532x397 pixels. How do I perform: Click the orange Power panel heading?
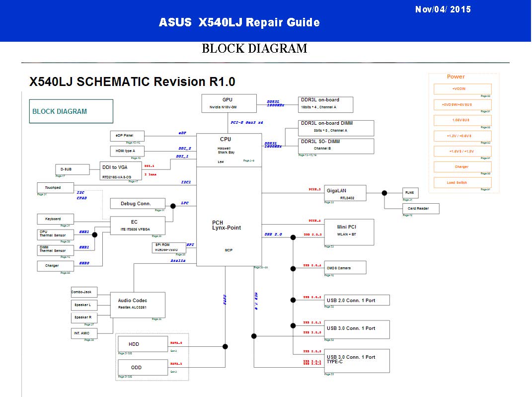(x=456, y=77)
